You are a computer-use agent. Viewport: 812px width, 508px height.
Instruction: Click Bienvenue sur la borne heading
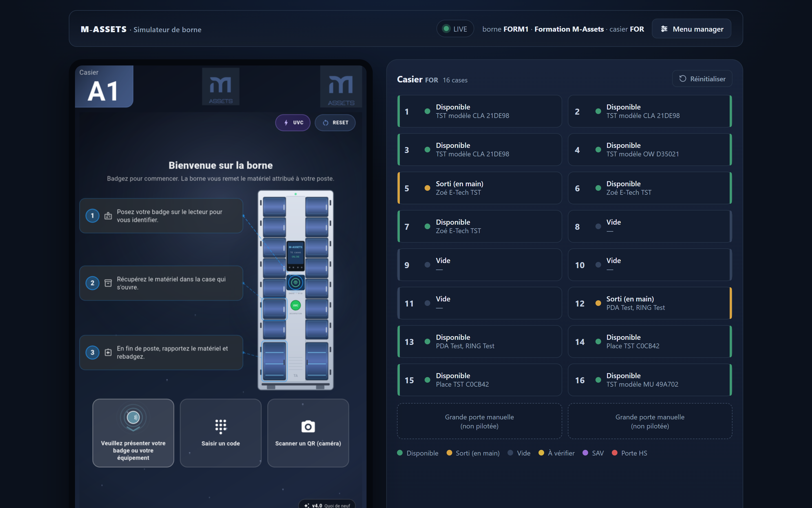pos(220,165)
